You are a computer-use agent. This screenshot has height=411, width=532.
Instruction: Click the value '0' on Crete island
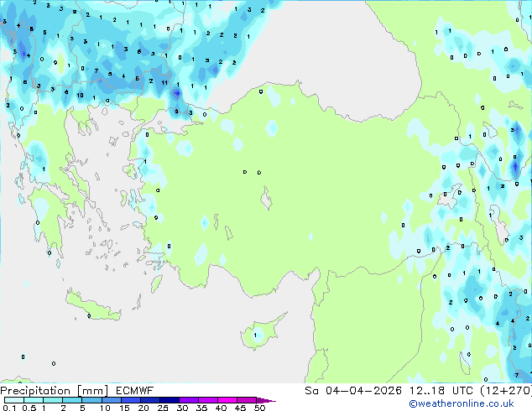pyautogui.click(x=89, y=315)
